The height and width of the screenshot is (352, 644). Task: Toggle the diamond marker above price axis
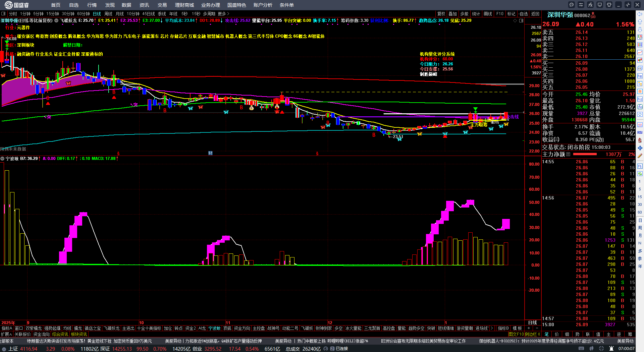tap(515, 20)
